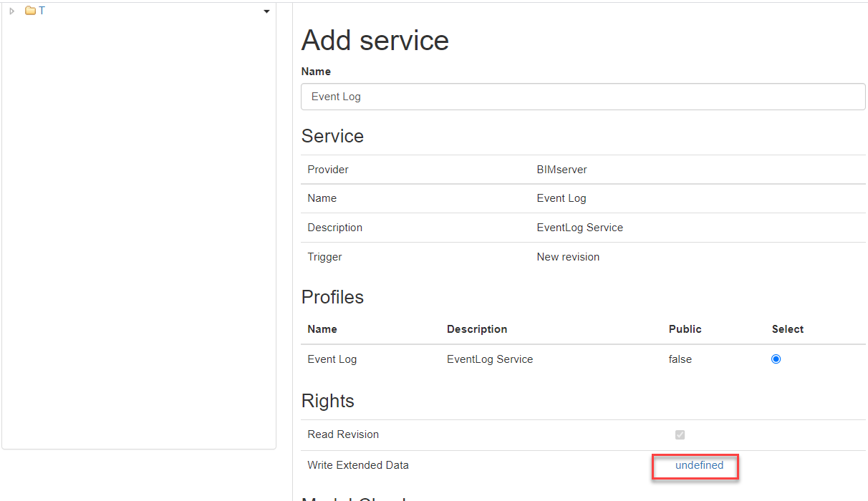The width and height of the screenshot is (868, 501).
Task: Click the Public column header in Profiles
Action: tap(685, 329)
